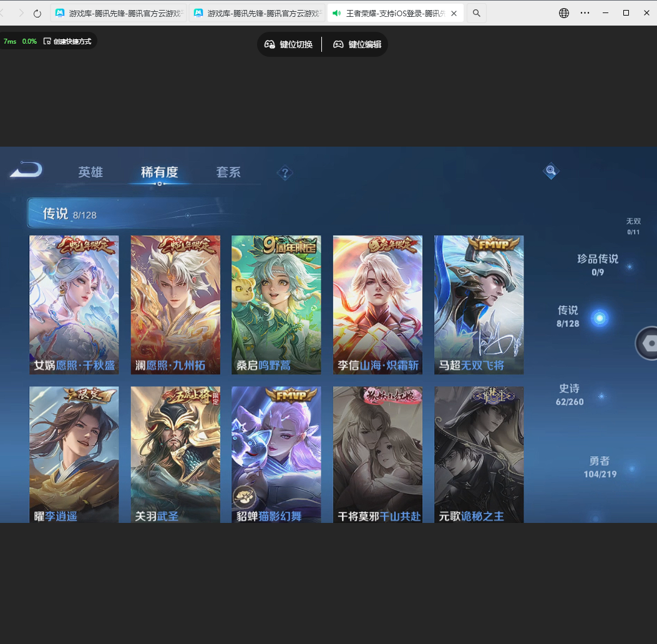Screen dimensions: 657x644
Task: Click the globe icon in the browser toolbar
Action: (x=563, y=12)
